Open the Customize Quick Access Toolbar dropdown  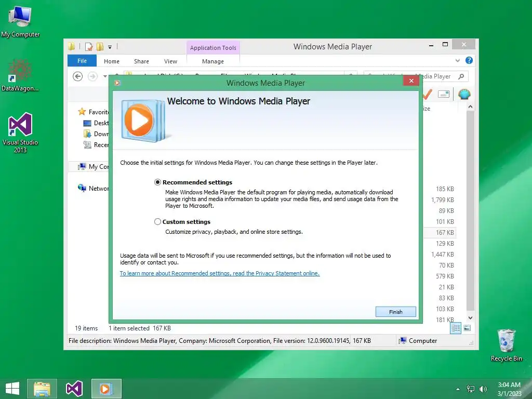110,47
